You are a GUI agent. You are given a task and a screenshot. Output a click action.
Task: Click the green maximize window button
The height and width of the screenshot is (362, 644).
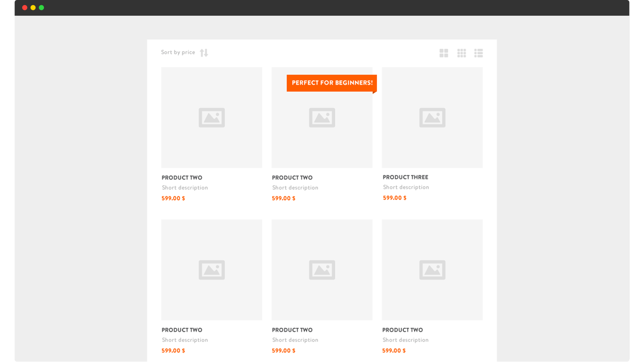pyautogui.click(x=41, y=8)
